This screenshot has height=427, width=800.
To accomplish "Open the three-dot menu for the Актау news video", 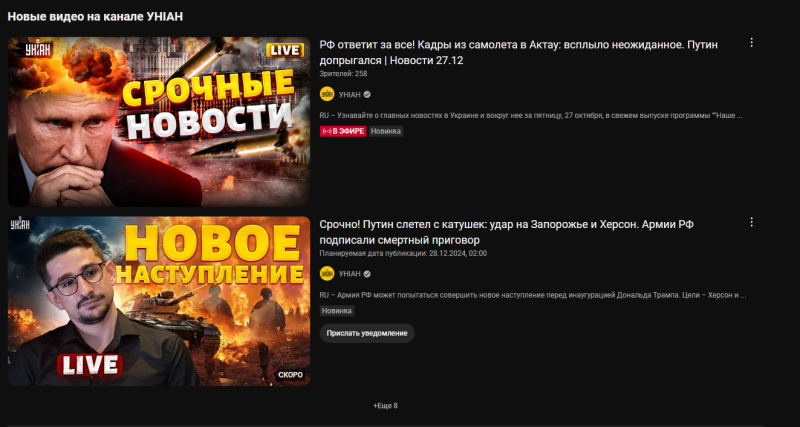I will point(751,43).
